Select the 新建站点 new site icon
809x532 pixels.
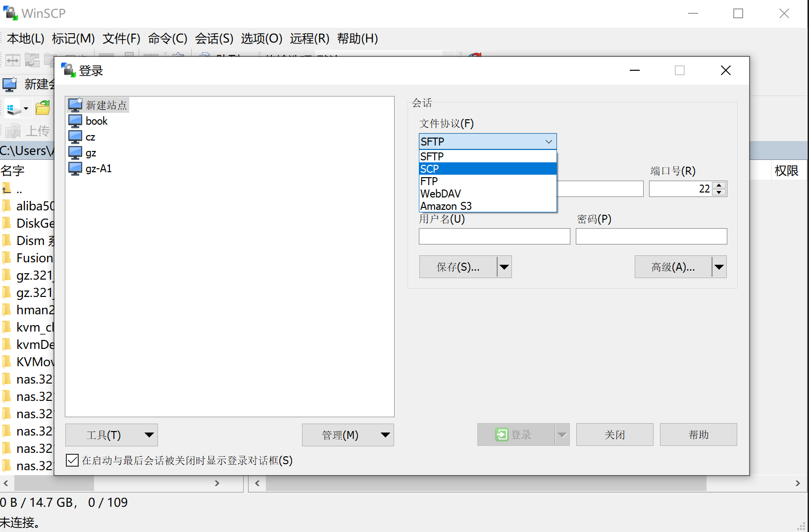tap(75, 105)
